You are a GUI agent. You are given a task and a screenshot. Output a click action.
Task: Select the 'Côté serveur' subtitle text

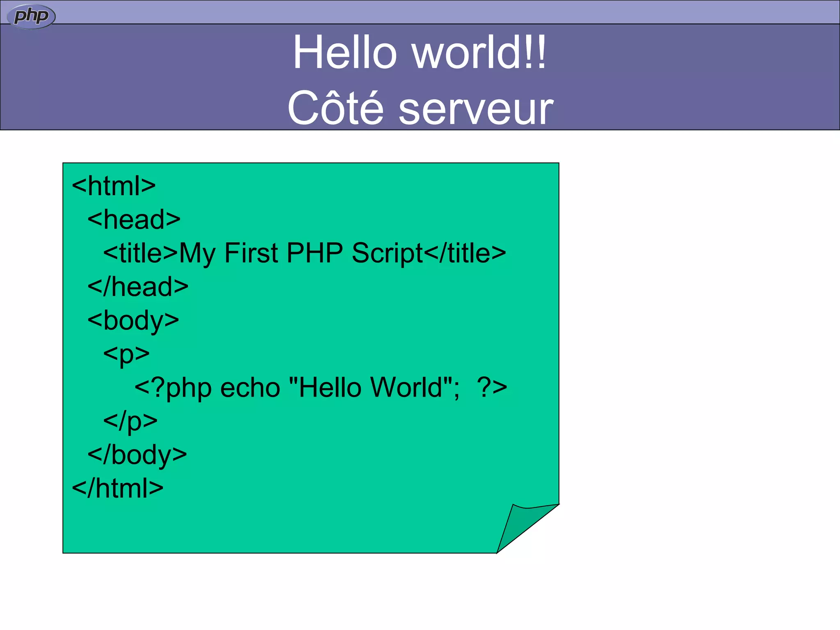(420, 107)
